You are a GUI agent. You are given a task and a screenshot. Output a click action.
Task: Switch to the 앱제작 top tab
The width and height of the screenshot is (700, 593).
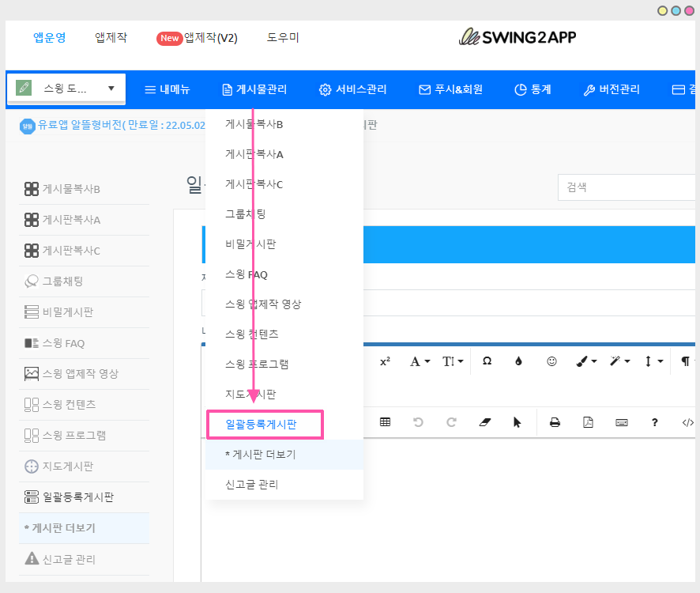point(111,37)
